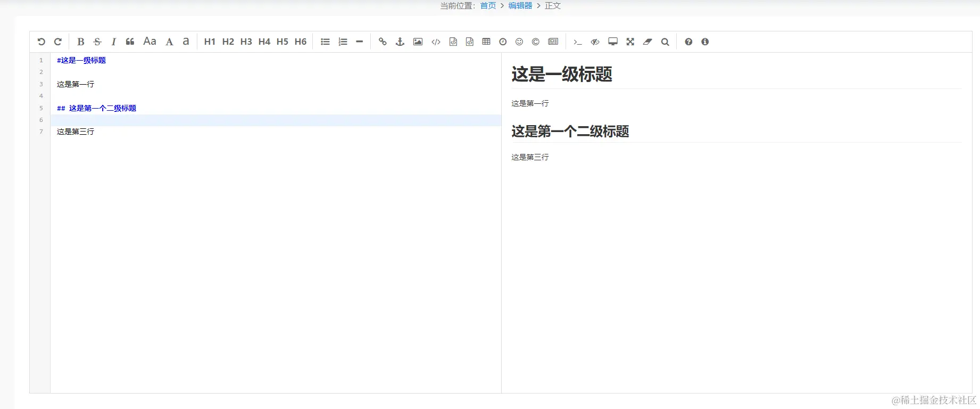Click source line "这是第三行" in editor
980x409 pixels.
click(x=76, y=132)
